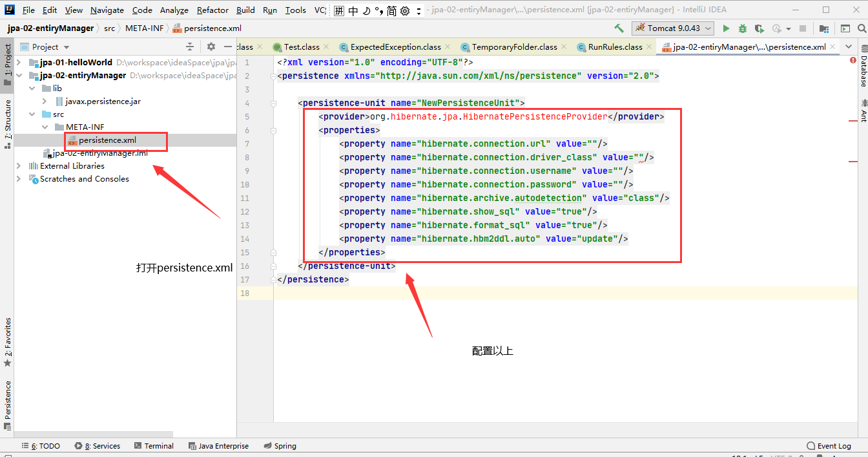Expand Scratches and Consoles node
The width and height of the screenshot is (868, 457).
click(19, 179)
